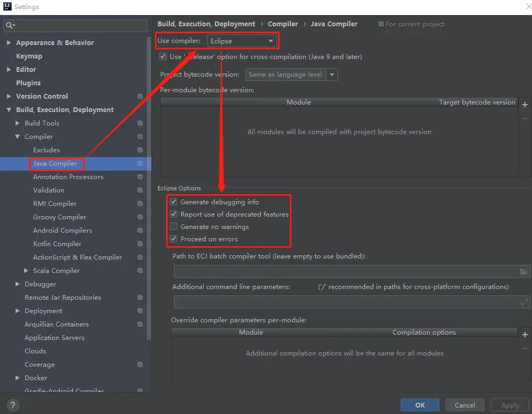The width and height of the screenshot is (532, 414).
Task: Click project-scope icon beside Scala Compiler
Action: point(140,271)
